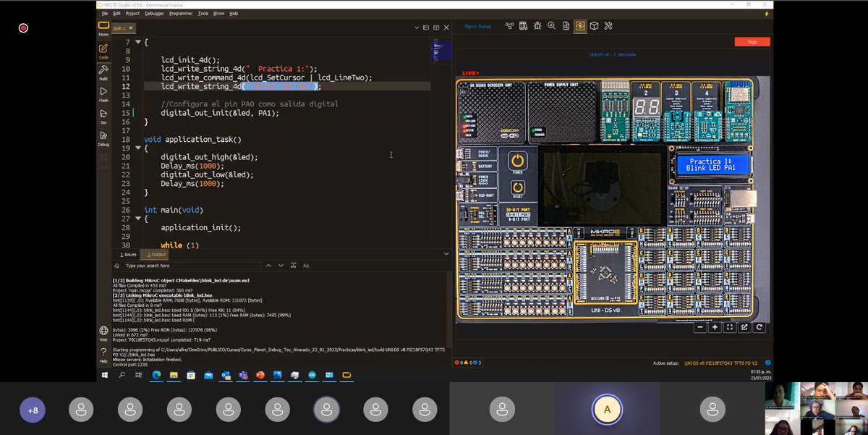Open the Programmer menu
868x435 pixels.
click(x=181, y=13)
